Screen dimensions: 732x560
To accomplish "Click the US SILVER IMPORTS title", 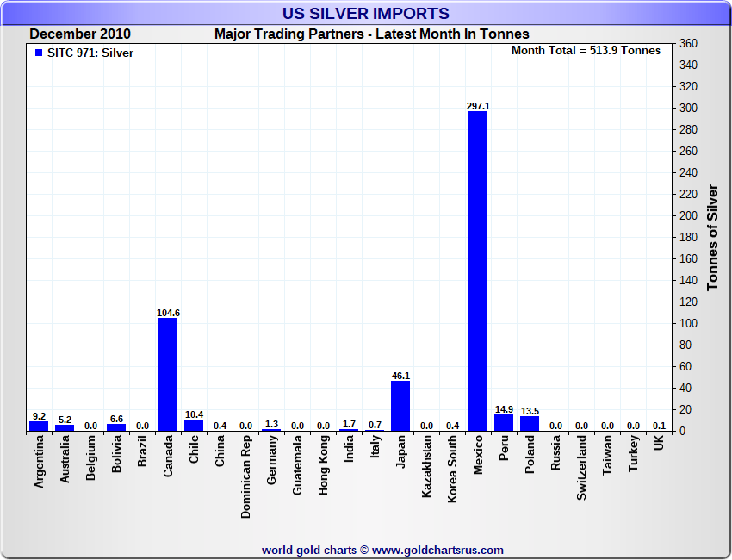I will (366, 14).
